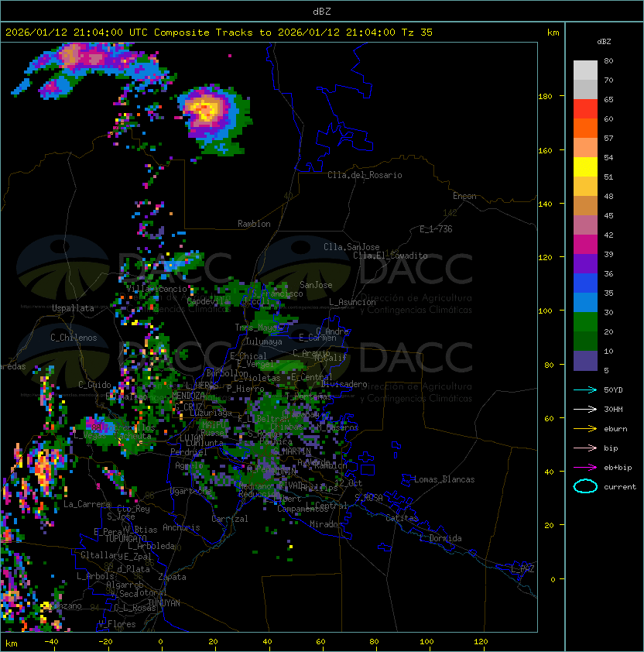Click the 'Villavicencio' label
The height and width of the screenshot is (652, 644).
coord(156,289)
